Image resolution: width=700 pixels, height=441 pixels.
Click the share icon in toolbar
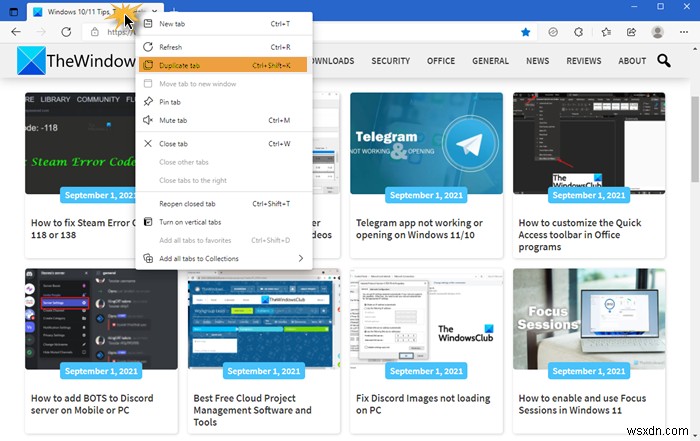[x=631, y=32]
